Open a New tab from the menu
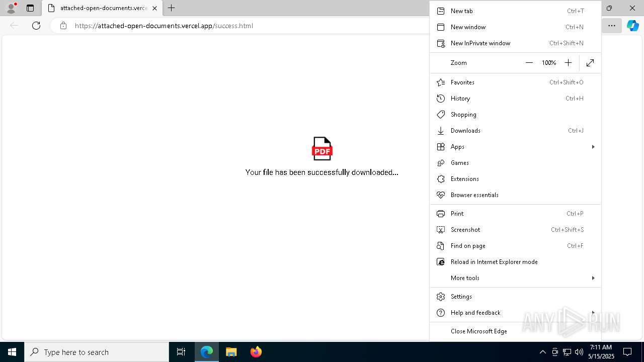This screenshot has width=644, height=362. click(515, 11)
